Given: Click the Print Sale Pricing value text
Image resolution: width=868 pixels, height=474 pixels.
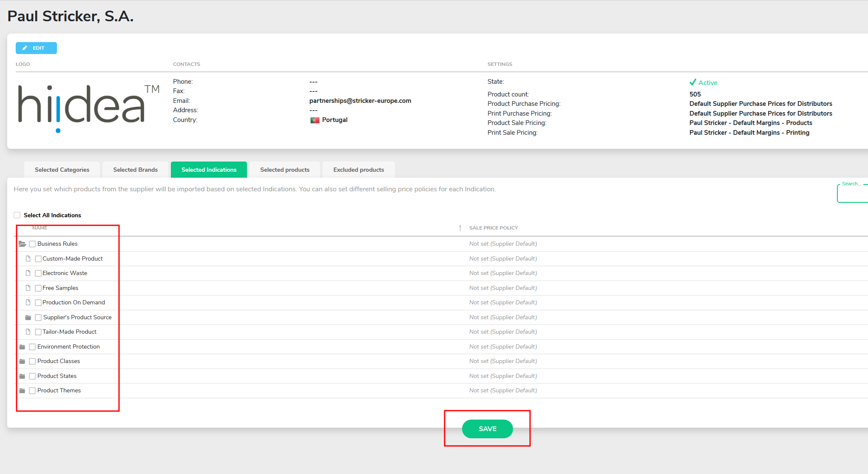Looking at the screenshot, I should pyautogui.click(x=749, y=133).
